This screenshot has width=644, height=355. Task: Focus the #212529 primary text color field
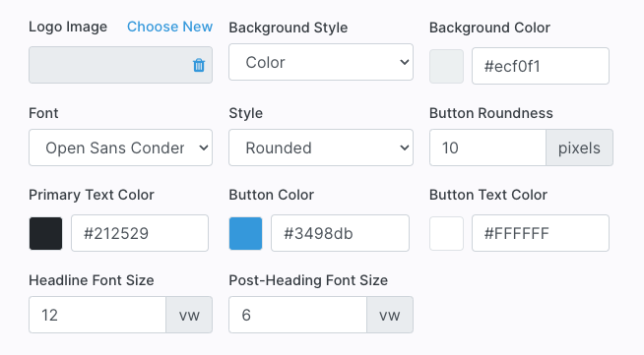140,233
